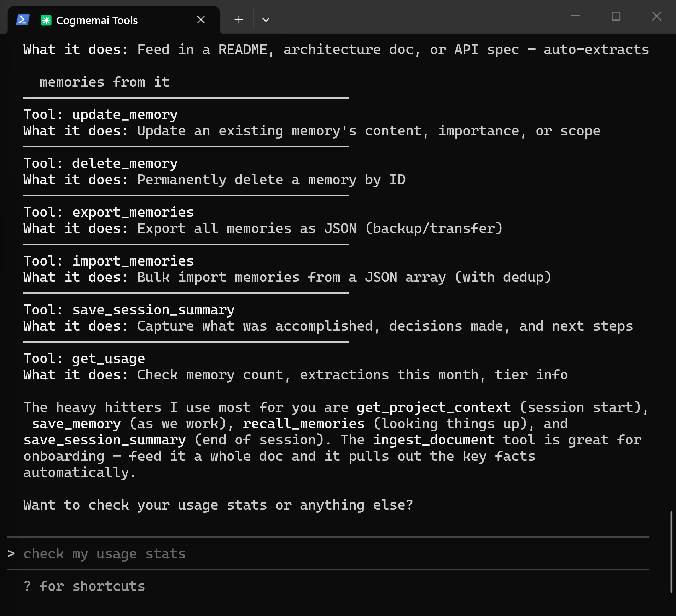Click the PowerShell icon in the tab
The image size is (676, 616).
(x=23, y=20)
